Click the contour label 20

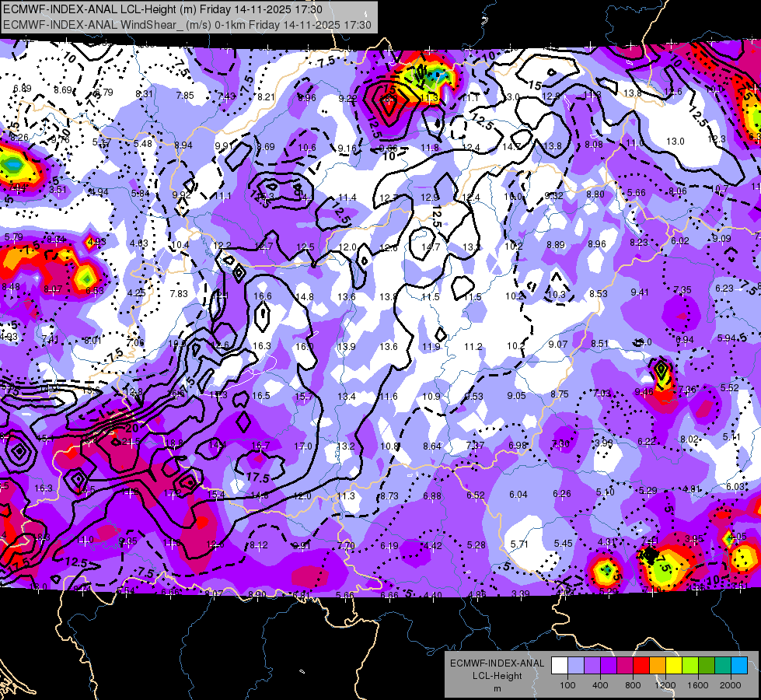(131, 428)
